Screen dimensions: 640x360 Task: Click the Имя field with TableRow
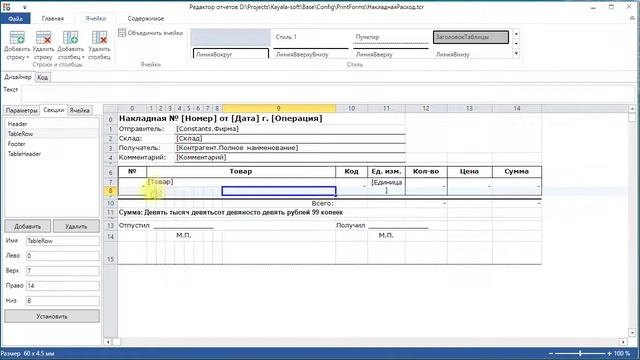point(62,241)
